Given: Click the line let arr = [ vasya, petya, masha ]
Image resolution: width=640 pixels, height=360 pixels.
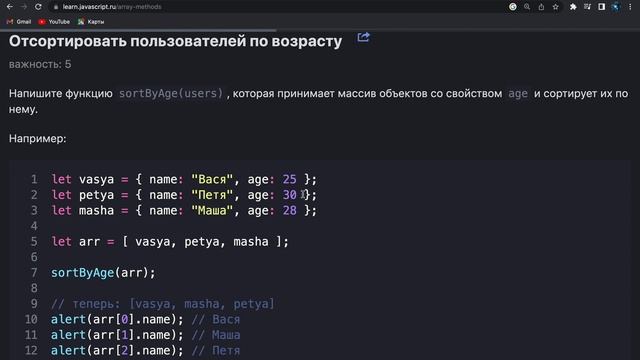Looking at the screenshot, I should tap(170, 242).
